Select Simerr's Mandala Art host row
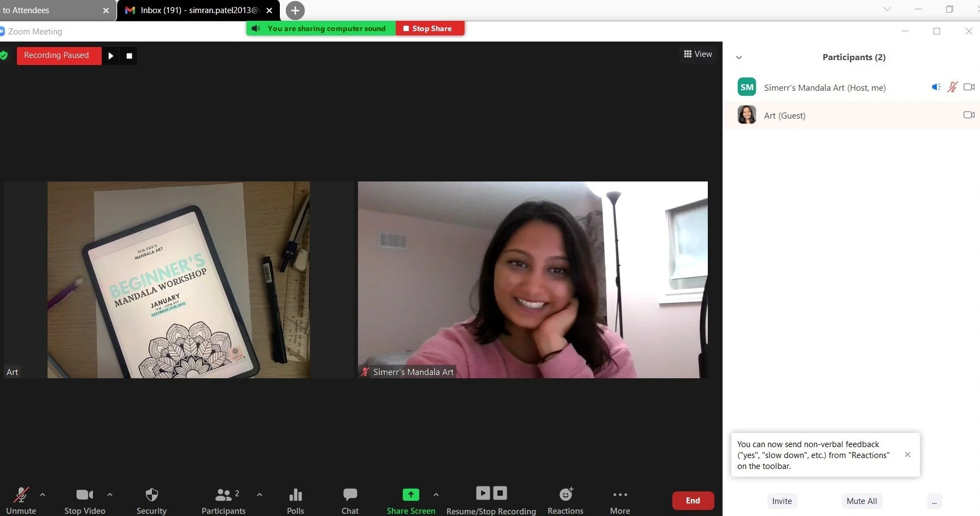Image resolution: width=980 pixels, height=516 pixels. (x=852, y=87)
